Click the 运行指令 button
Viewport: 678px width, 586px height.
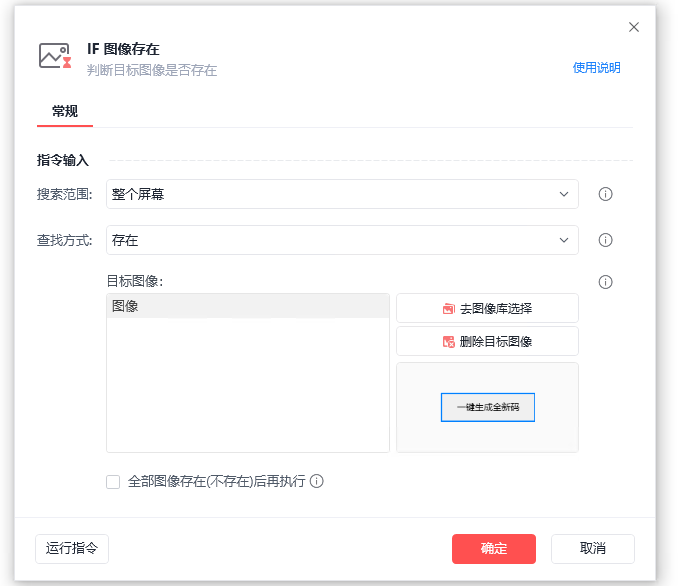(x=72, y=549)
